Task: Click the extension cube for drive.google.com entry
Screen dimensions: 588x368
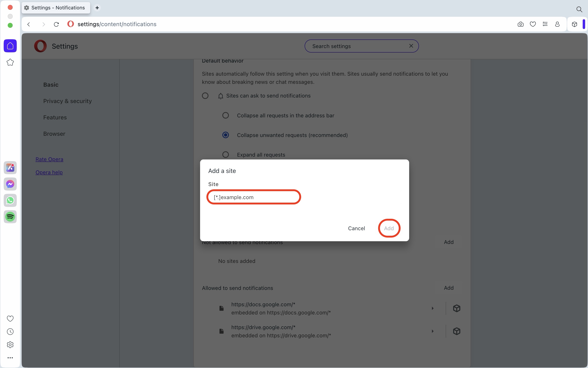Action: 457,331
